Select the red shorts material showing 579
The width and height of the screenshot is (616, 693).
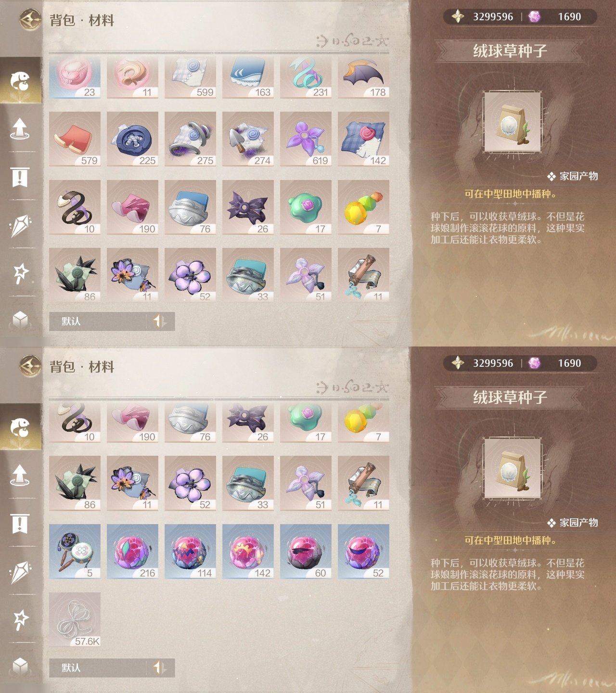tap(75, 139)
